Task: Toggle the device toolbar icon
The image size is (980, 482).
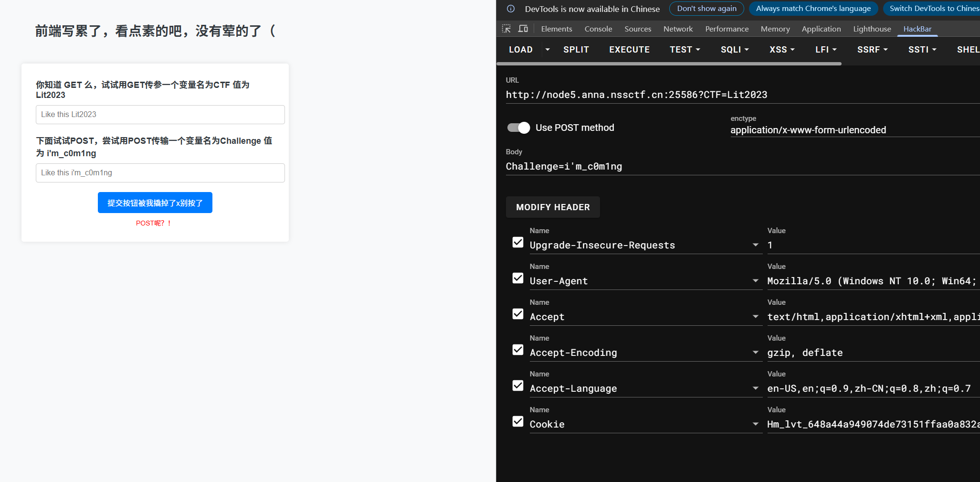Action: (523, 29)
